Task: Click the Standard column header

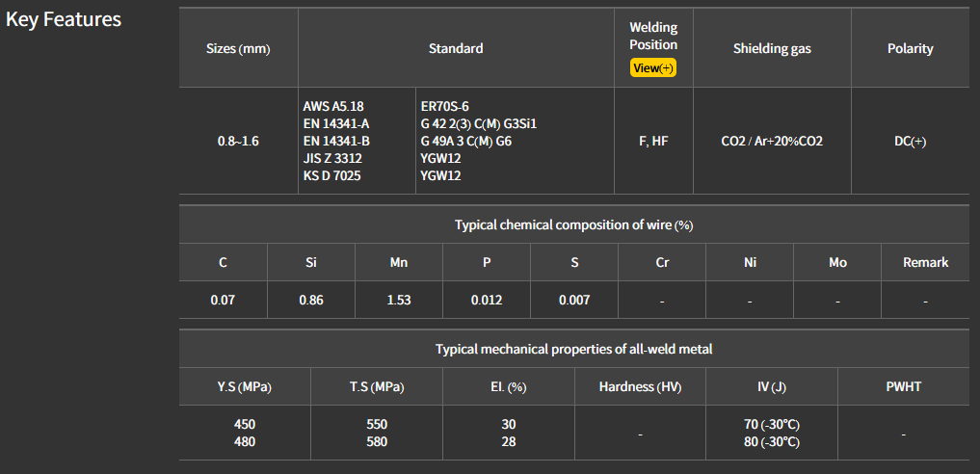Action: point(456,48)
